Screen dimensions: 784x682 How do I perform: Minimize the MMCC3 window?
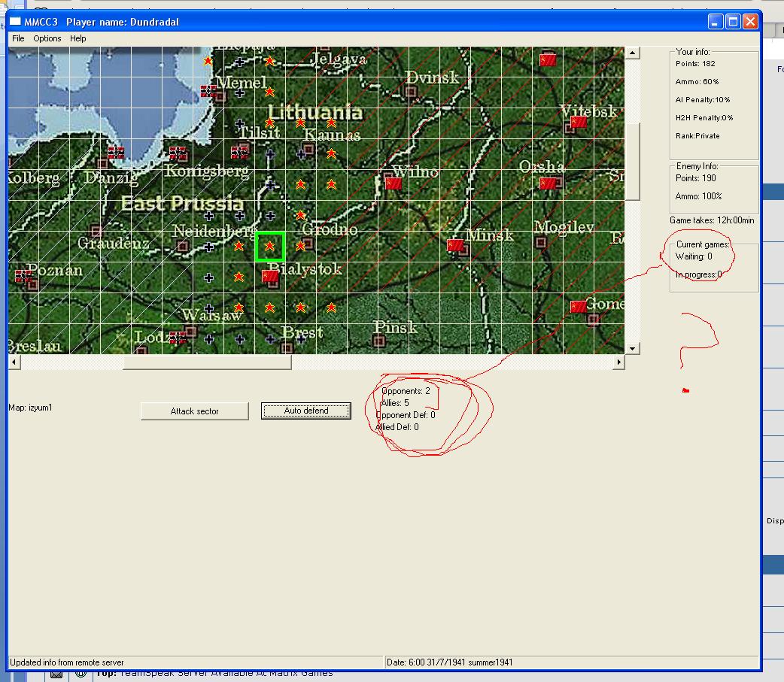tap(716, 22)
